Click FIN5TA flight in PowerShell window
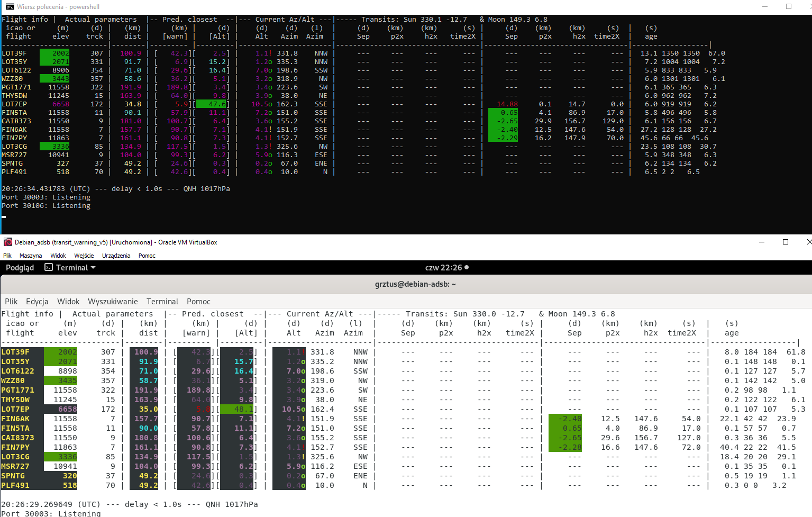The height and width of the screenshot is (517, 812). tap(14, 113)
